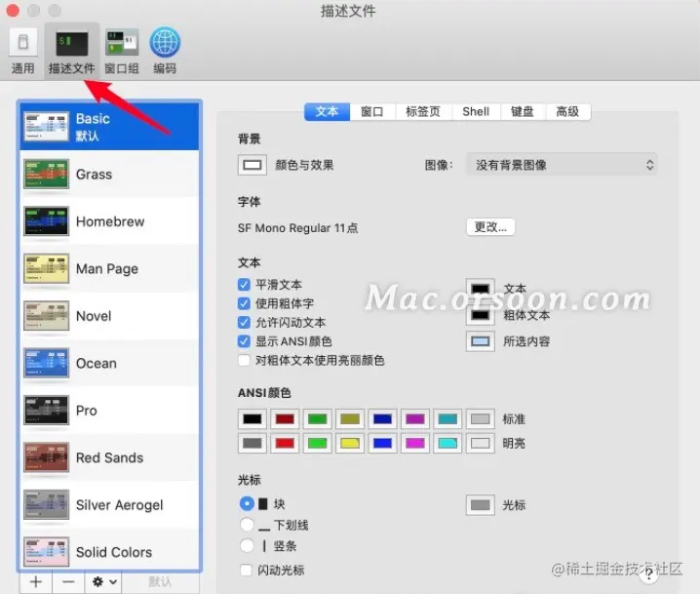Open the 所选内容 selection color well
The width and height of the screenshot is (700, 594).
tap(481, 341)
